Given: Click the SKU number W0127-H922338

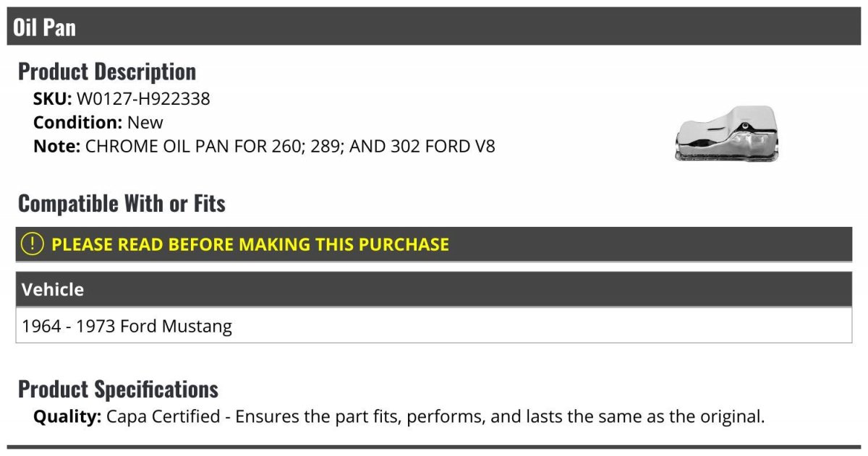Looking at the screenshot, I should pos(143,99).
